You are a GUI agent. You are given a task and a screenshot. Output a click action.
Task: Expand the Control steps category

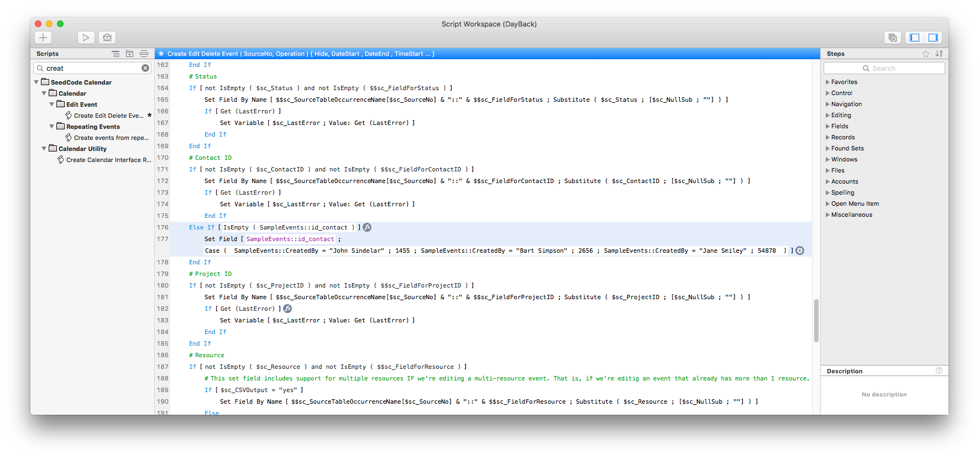coord(828,93)
